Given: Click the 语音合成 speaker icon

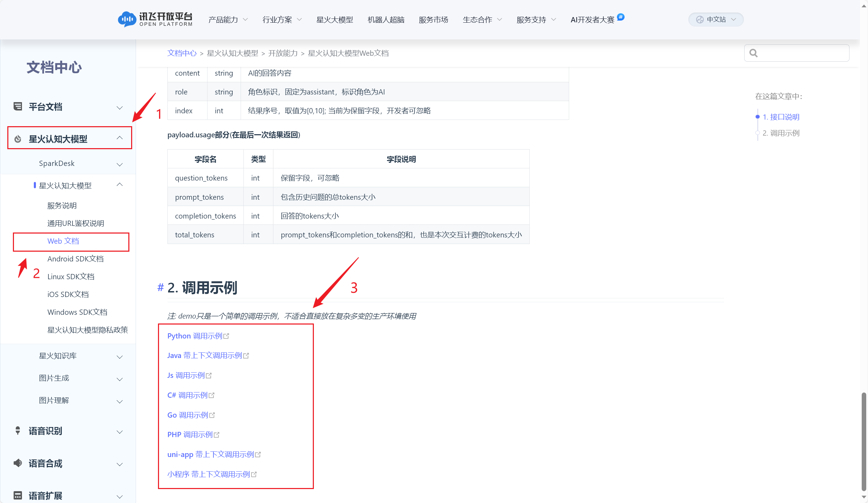Looking at the screenshot, I should 18,463.
